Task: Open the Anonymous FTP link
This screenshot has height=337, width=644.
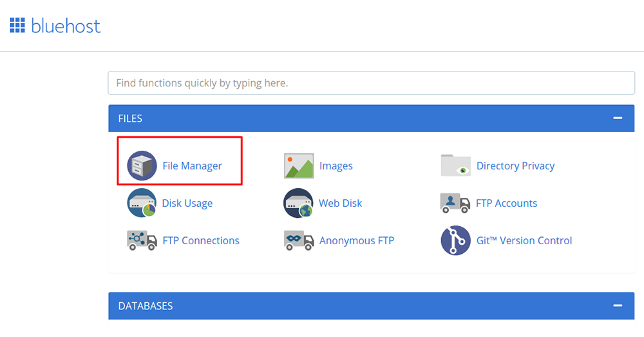Action: coord(357,240)
